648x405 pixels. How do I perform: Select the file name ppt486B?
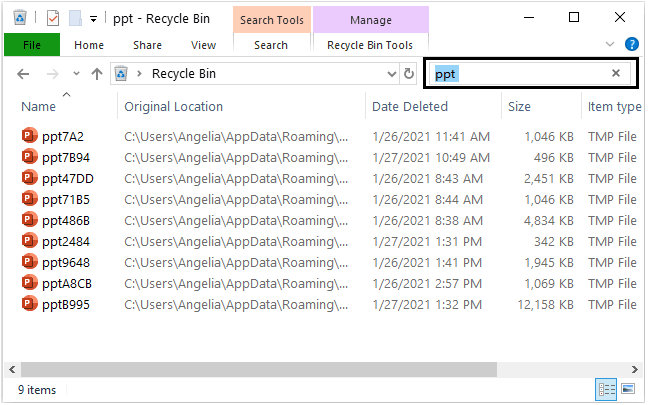(66, 221)
